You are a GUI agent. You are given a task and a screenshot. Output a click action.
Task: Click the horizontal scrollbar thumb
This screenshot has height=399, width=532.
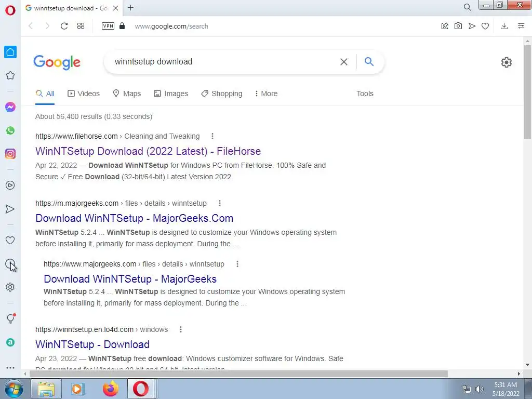[238, 374]
